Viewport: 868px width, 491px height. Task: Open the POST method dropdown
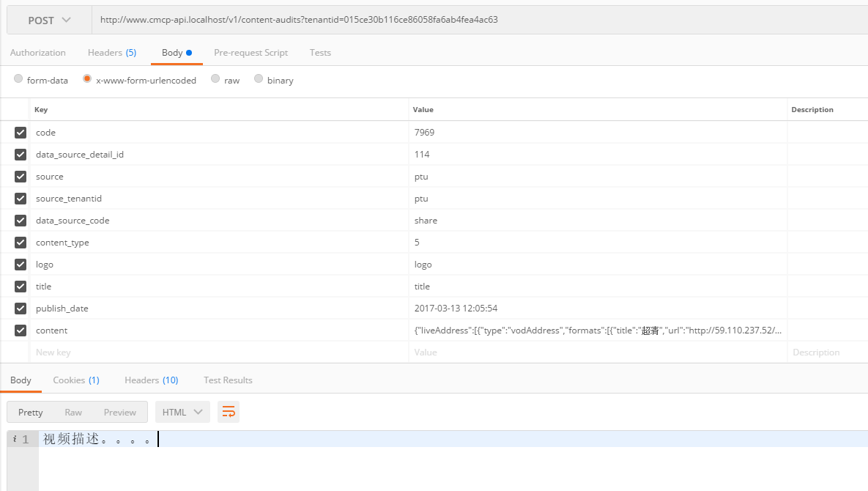point(49,21)
